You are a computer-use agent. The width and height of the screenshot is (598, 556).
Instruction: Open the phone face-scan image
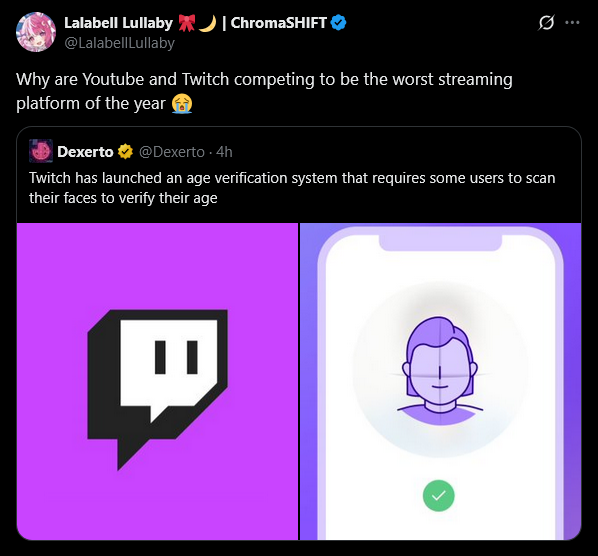point(440,381)
